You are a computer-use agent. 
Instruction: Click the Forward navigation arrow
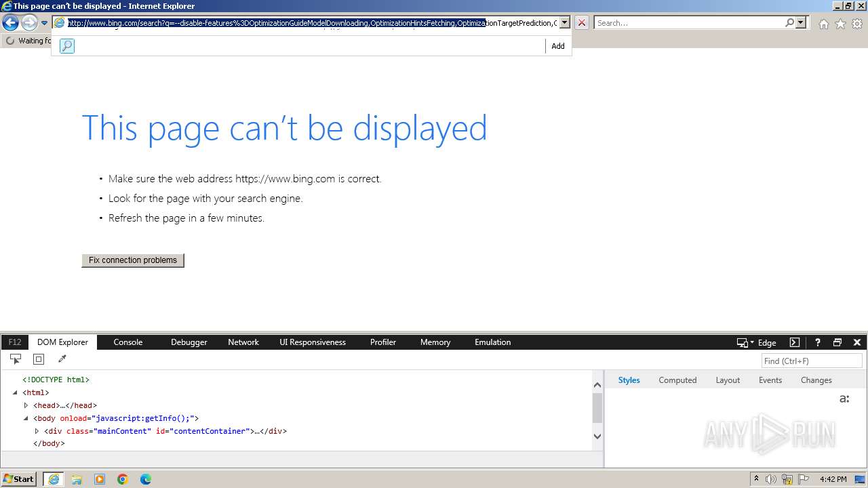(x=29, y=23)
